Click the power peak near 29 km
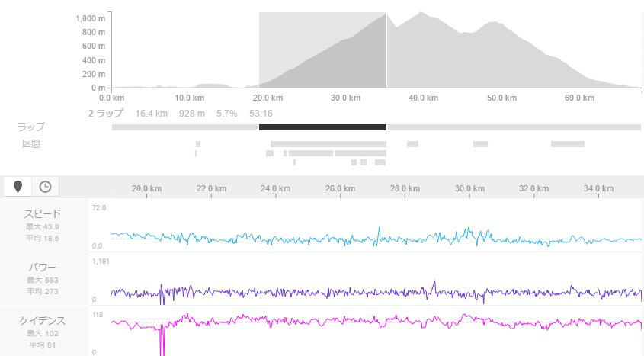 (x=434, y=284)
